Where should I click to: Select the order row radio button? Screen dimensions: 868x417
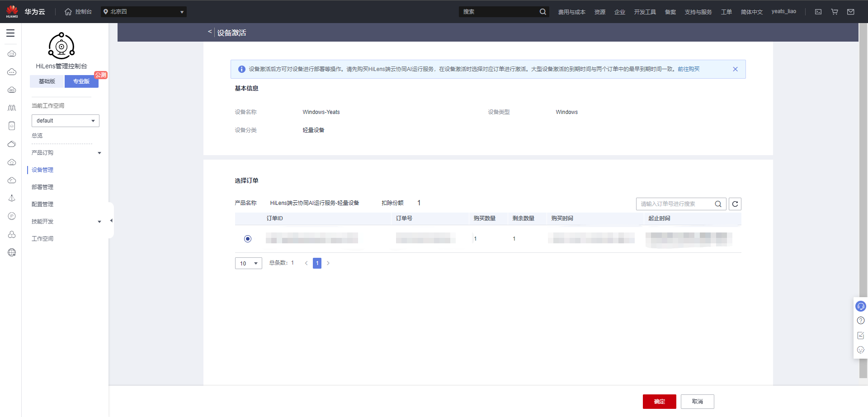click(x=248, y=239)
